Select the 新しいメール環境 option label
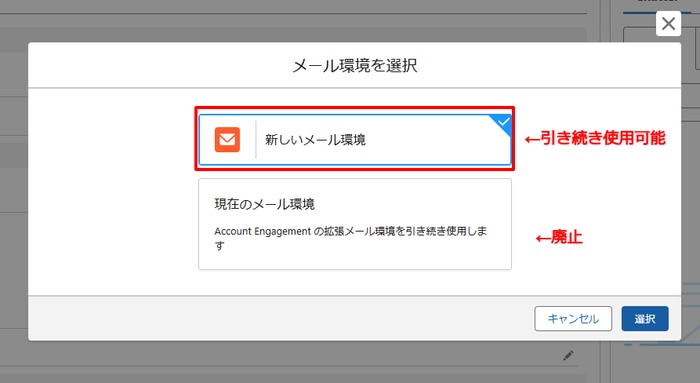Image resolution: width=700 pixels, height=383 pixels. click(315, 140)
